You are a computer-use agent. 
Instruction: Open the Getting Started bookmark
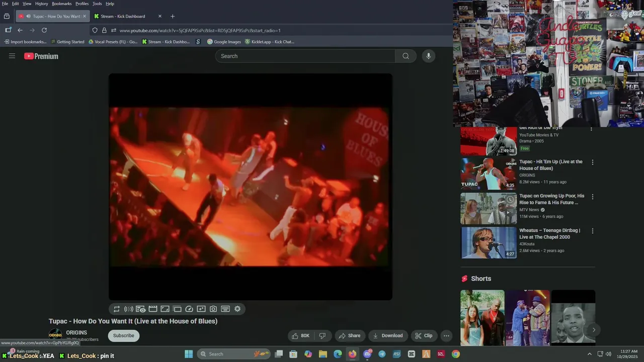(x=67, y=42)
